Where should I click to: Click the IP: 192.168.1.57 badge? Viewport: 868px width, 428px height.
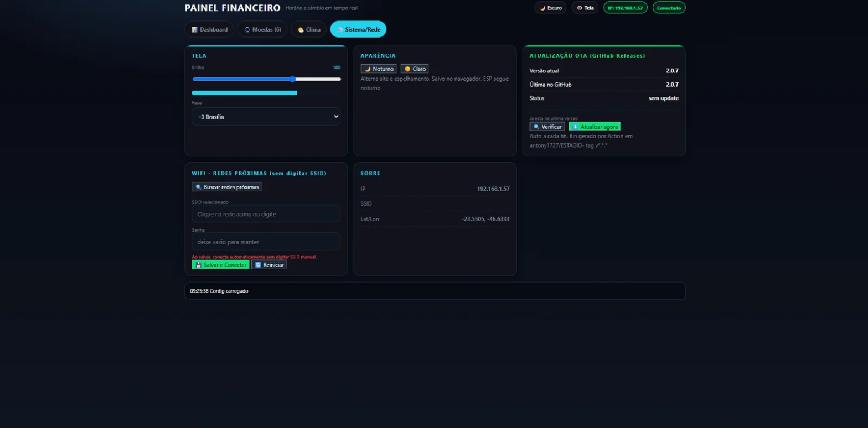[626, 8]
